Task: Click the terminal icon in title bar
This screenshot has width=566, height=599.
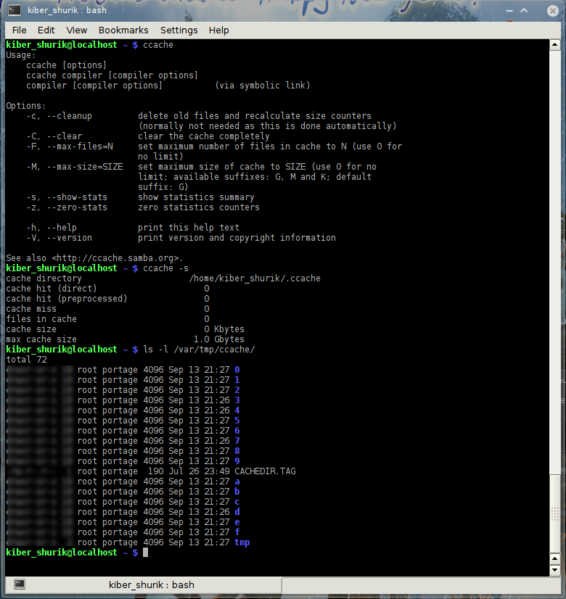Action: click(15, 10)
